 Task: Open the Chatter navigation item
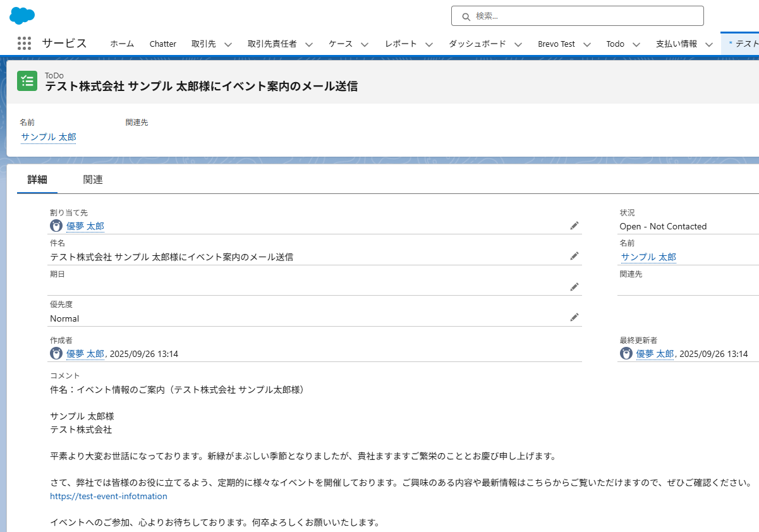[x=163, y=44]
